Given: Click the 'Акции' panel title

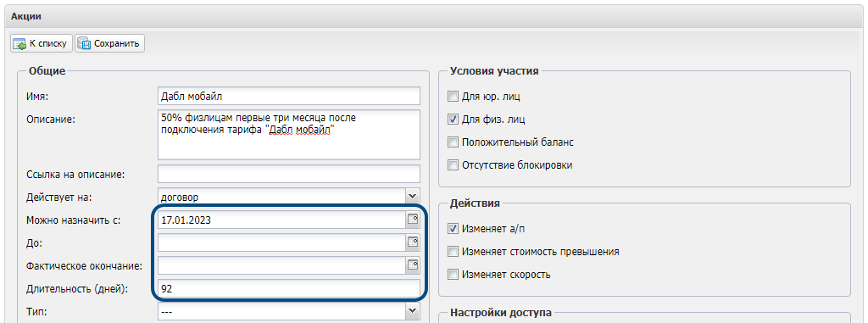Looking at the screenshot, I should [x=26, y=16].
